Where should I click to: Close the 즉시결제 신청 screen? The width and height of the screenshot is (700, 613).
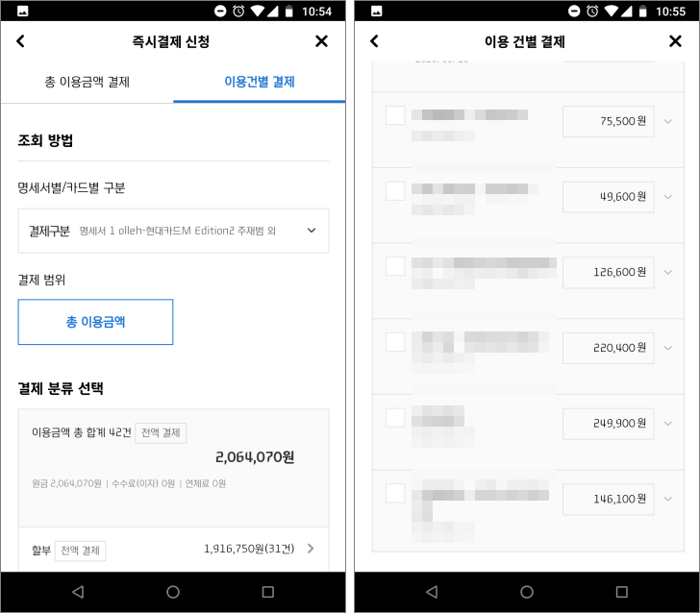point(321,41)
